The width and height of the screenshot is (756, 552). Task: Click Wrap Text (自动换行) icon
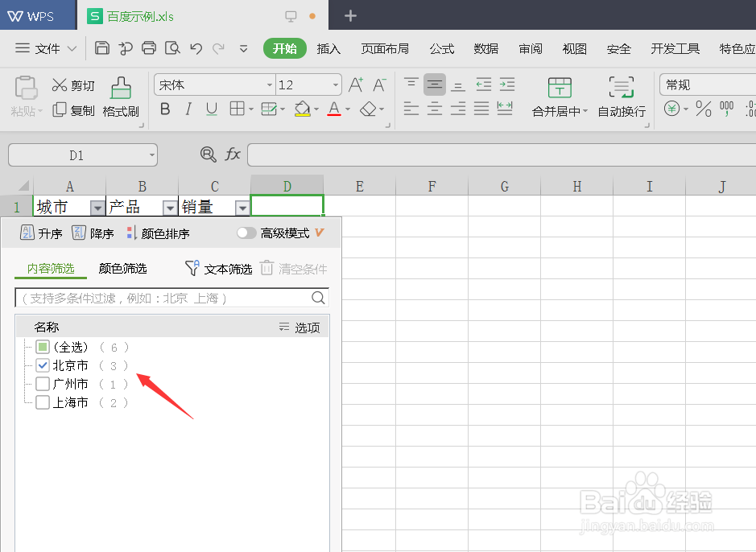click(621, 88)
